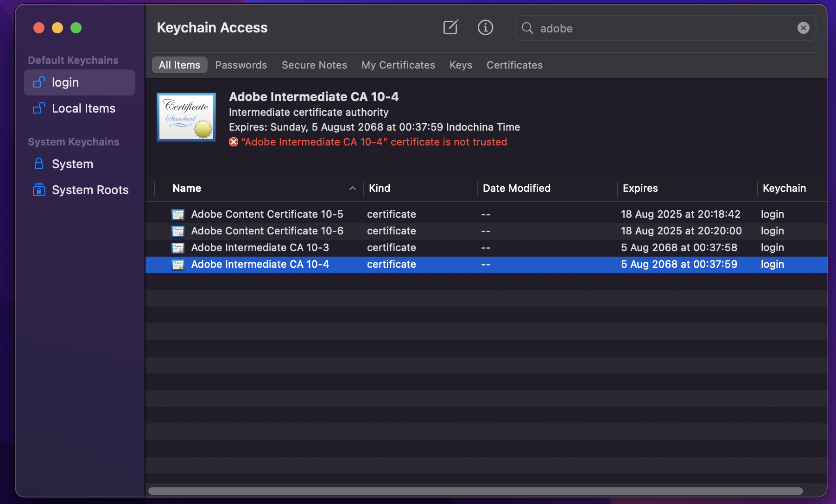Sort by the Expires column header
The image size is (836, 504).
640,188
